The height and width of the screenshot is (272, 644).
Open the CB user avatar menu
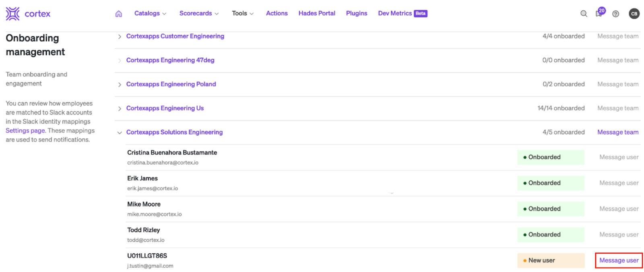tap(634, 14)
